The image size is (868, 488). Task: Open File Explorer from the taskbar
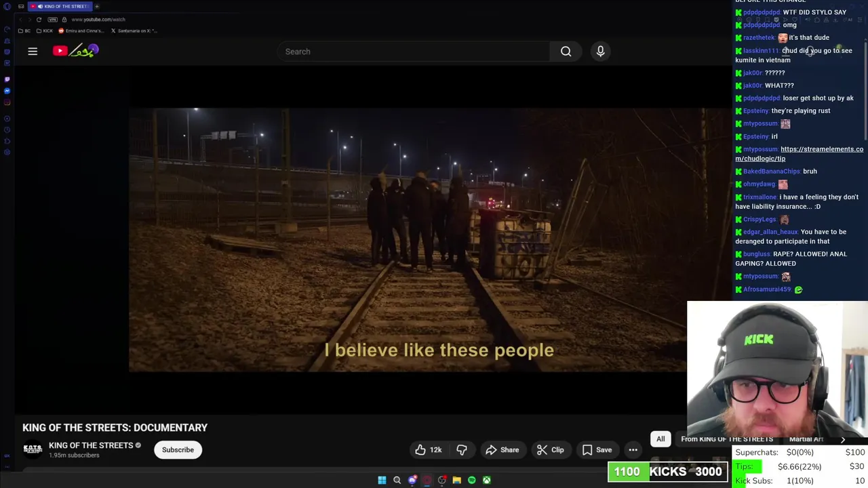[x=456, y=480]
